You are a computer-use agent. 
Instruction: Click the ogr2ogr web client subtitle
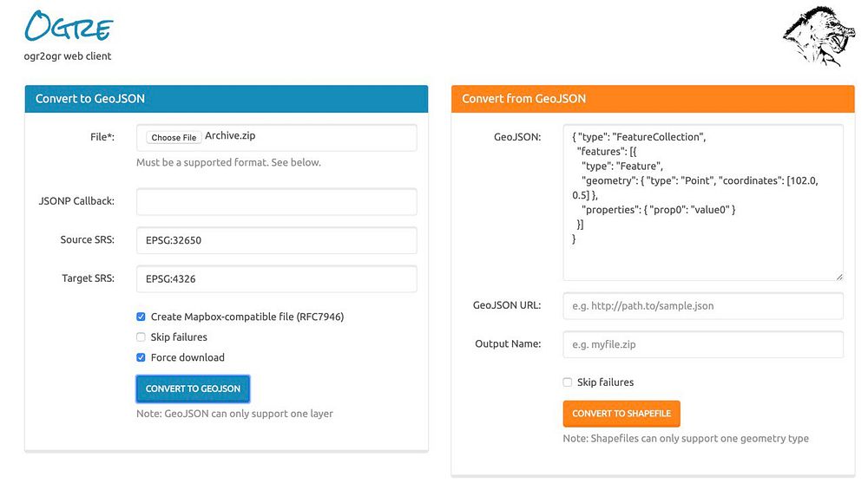(68, 56)
